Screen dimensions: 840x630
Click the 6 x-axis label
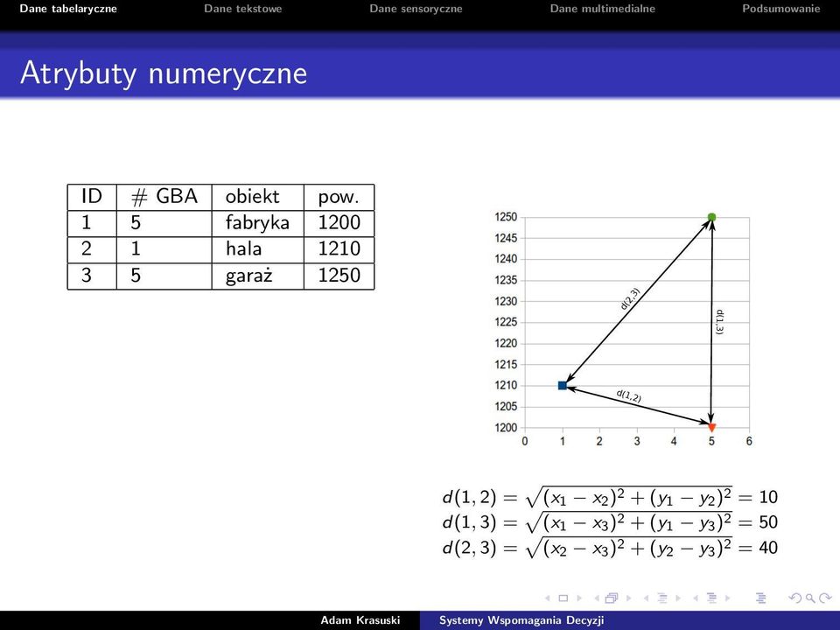click(749, 441)
